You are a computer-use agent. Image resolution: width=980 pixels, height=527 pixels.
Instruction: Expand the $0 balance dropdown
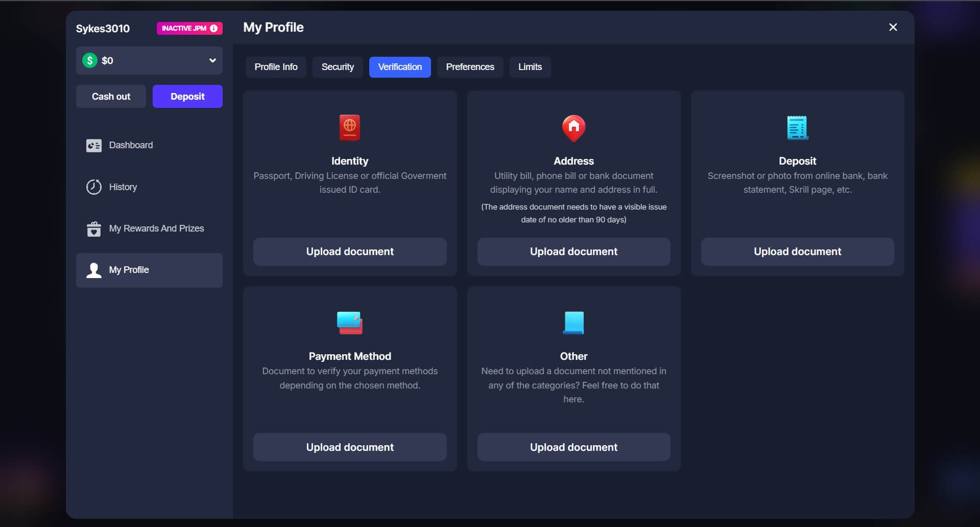tap(149, 60)
